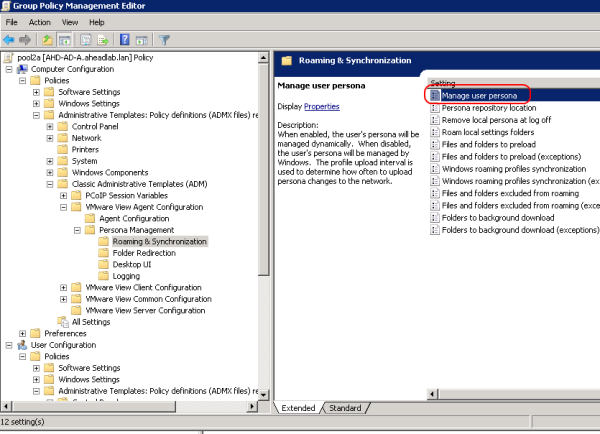Open Help via the question mark icon

coord(125,39)
